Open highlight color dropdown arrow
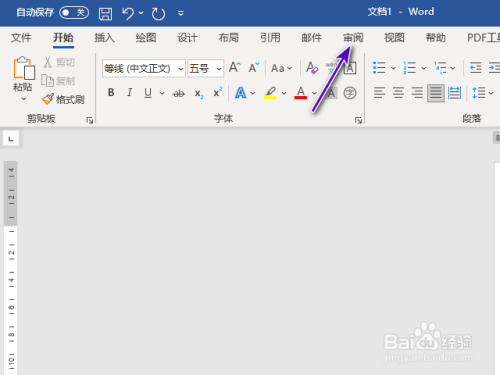This screenshot has height=375, width=500. point(284,93)
